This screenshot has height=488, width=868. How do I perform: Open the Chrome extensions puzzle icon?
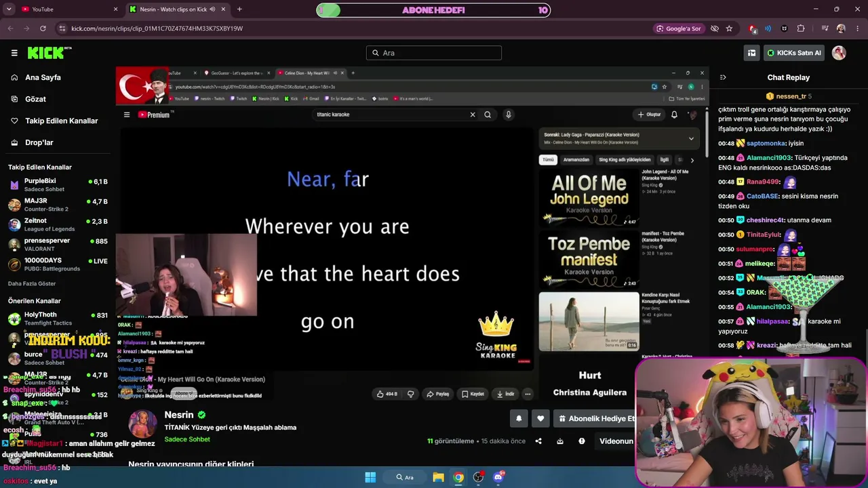[x=801, y=28]
